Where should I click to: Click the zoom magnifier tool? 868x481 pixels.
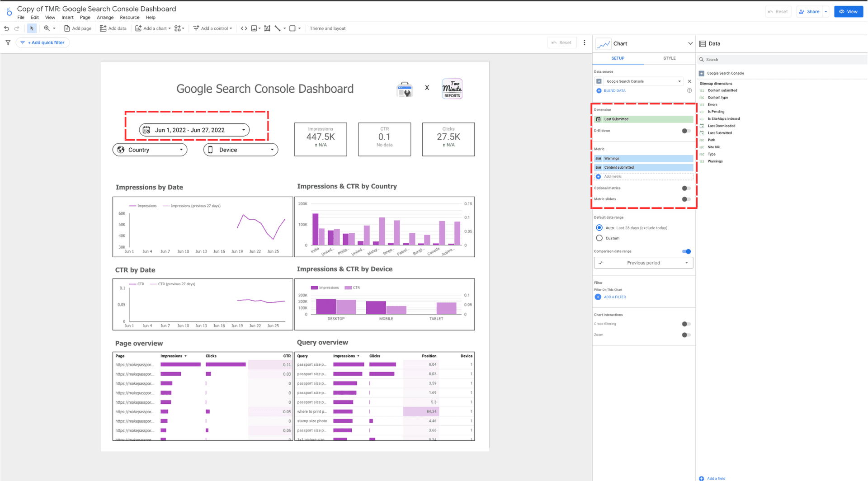point(47,28)
